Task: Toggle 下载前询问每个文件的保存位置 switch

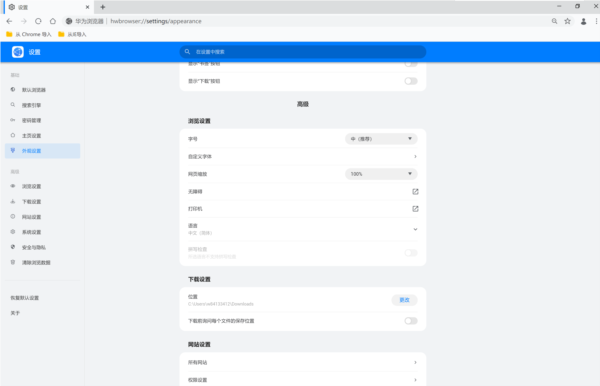Action: click(411, 321)
